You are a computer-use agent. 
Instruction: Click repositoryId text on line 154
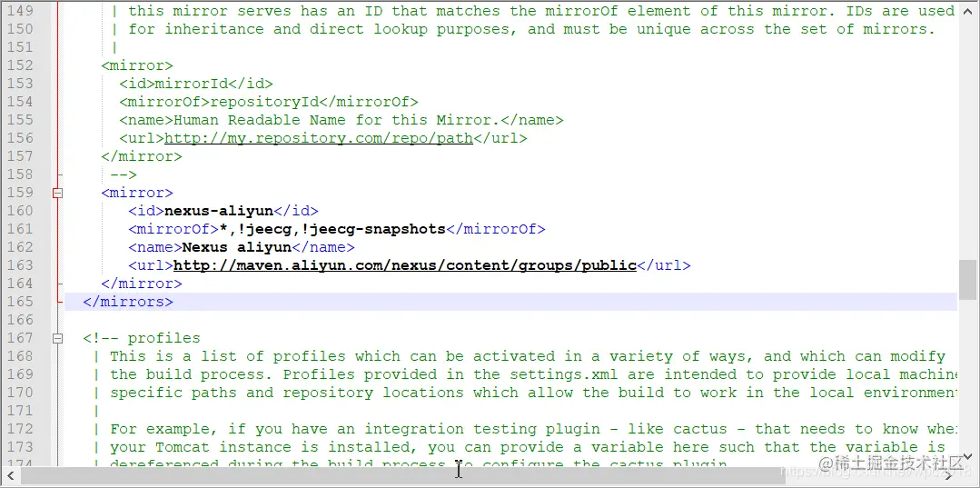264,102
